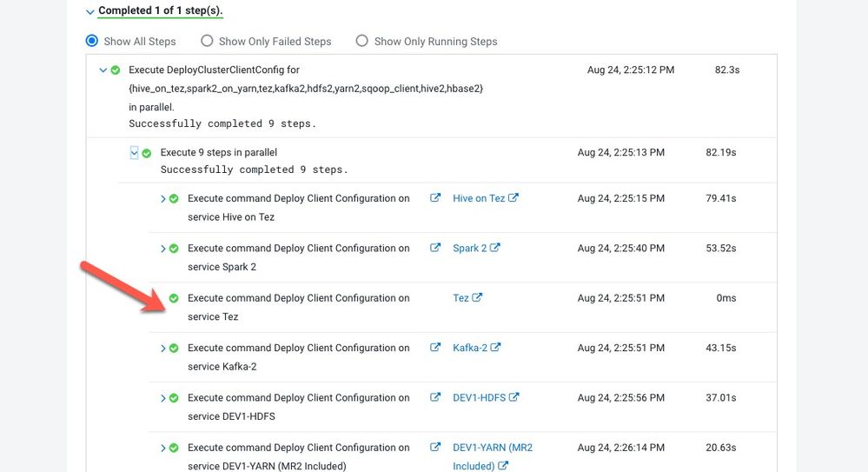Click the 43.15s duration value
Image resolution: width=868 pixels, height=472 pixels.
click(721, 348)
